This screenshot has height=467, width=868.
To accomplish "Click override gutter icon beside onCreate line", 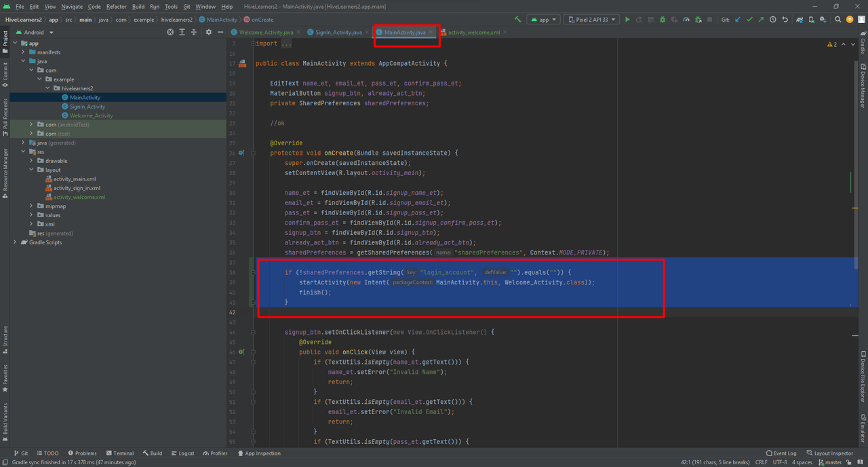I will click(241, 153).
